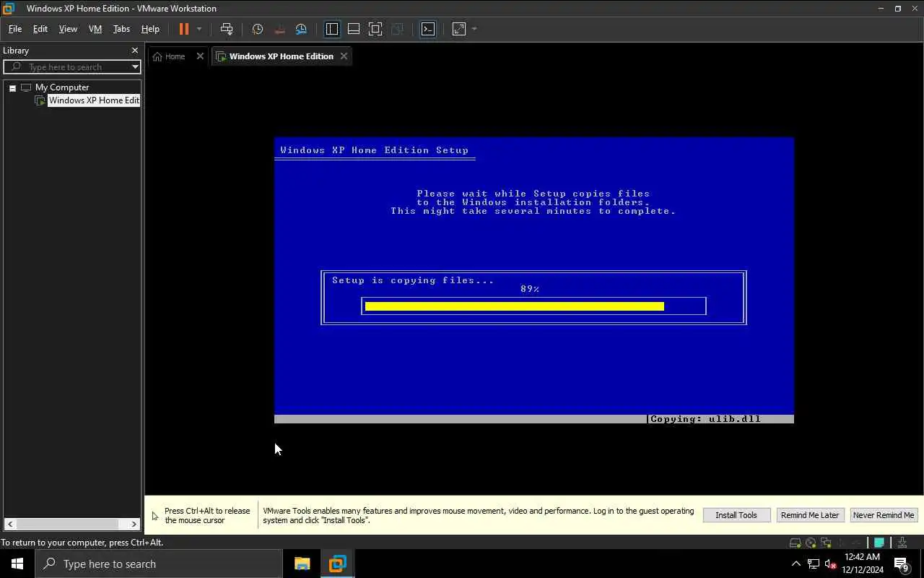Image resolution: width=924 pixels, height=578 pixels.
Task: Click the CD/DVD drive status bar icon
Action: [x=811, y=543]
